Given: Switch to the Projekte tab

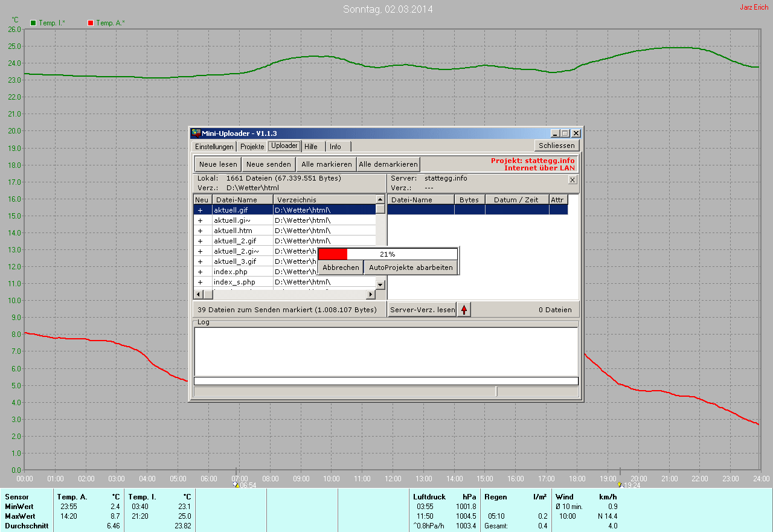Looking at the screenshot, I should click(252, 147).
